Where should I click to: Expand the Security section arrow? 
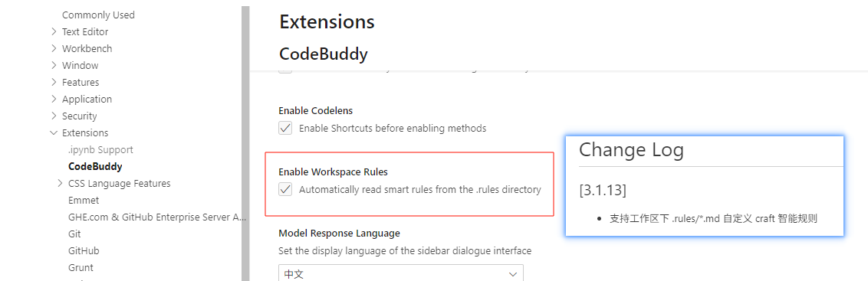pyautogui.click(x=54, y=116)
